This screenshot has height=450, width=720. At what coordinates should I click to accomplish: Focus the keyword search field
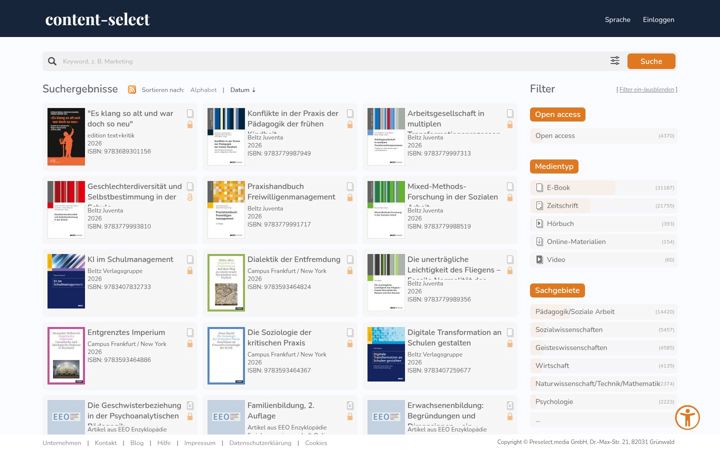333,61
